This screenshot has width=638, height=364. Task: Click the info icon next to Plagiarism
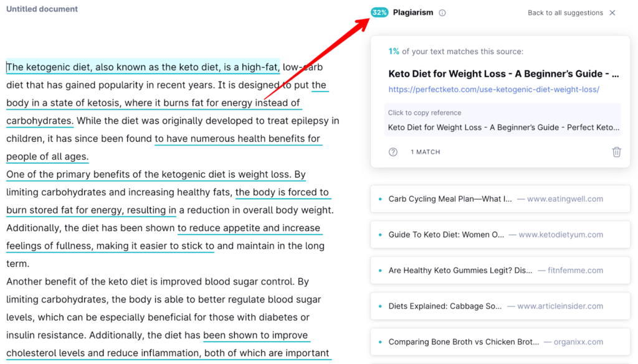(x=442, y=12)
